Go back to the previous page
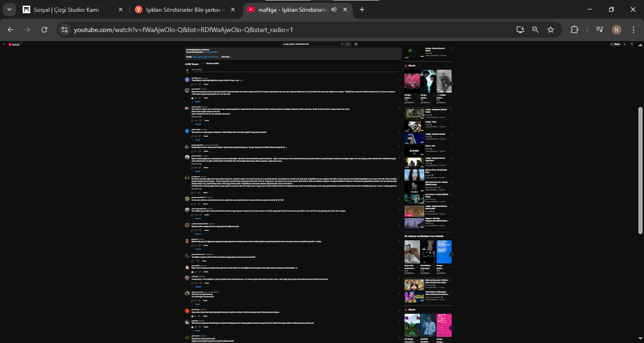This screenshot has height=343, width=644. (10, 30)
